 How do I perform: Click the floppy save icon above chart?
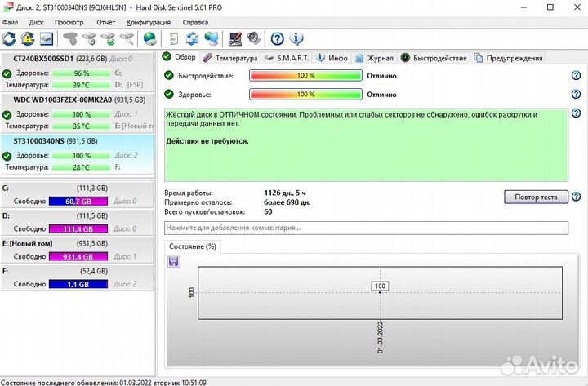[x=173, y=262]
